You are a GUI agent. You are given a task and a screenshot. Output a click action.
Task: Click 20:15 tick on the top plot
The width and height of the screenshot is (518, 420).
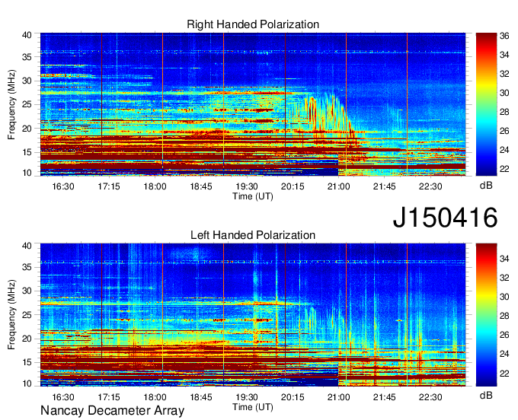coord(293,186)
